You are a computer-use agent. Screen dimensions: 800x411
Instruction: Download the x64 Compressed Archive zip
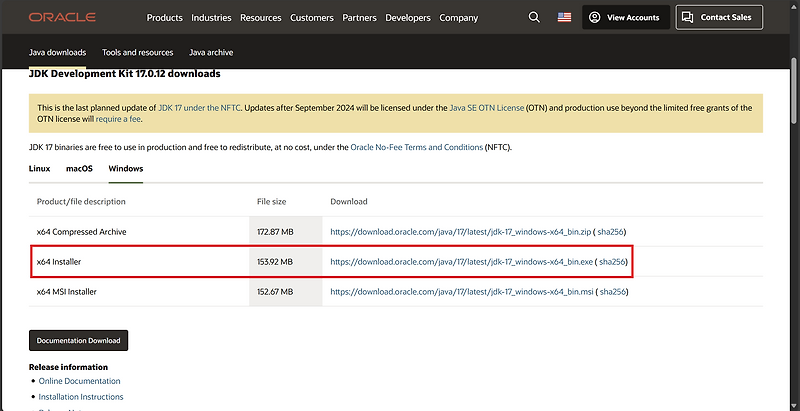[460, 232]
